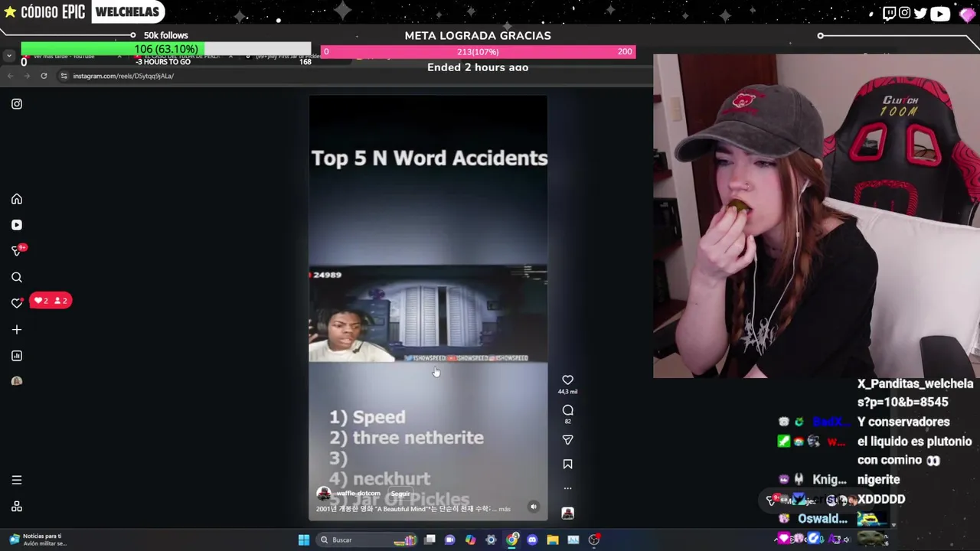Open waffle_dotcom username link
Viewport: 980px width, 551px height.
click(x=358, y=494)
